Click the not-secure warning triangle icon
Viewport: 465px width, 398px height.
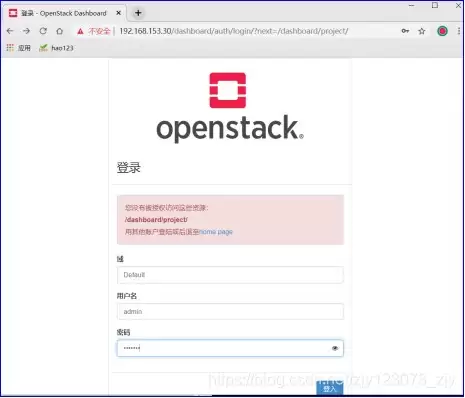coord(80,31)
